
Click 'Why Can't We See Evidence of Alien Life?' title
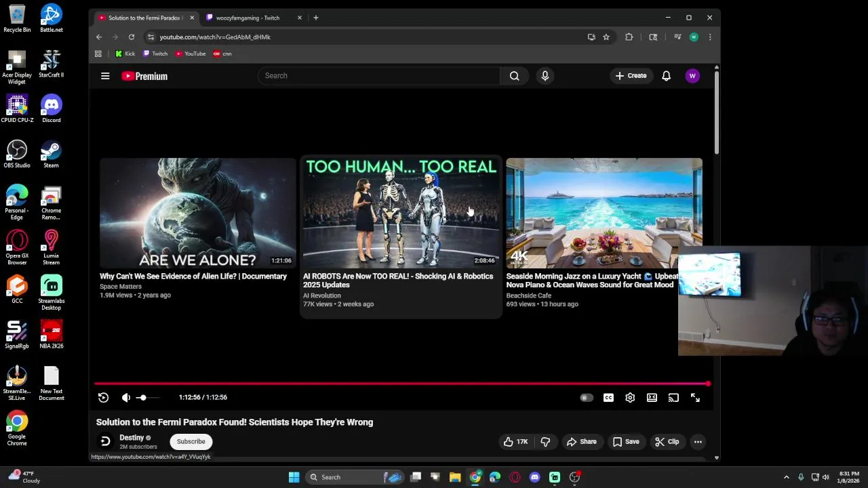click(193, 277)
